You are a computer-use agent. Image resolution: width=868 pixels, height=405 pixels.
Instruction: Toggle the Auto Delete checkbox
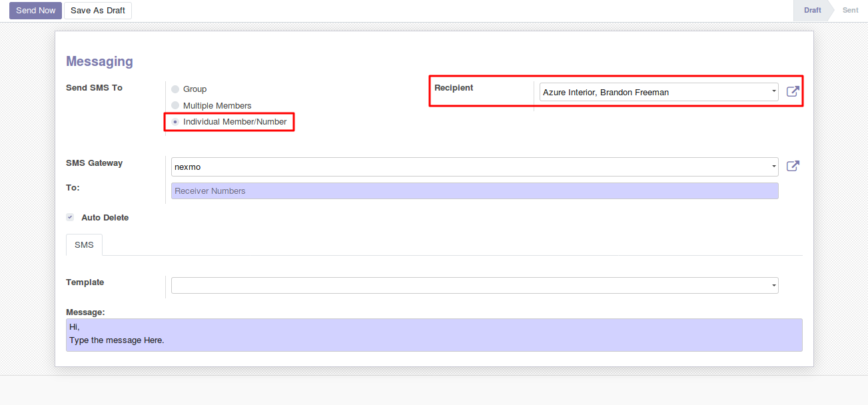[x=70, y=217]
